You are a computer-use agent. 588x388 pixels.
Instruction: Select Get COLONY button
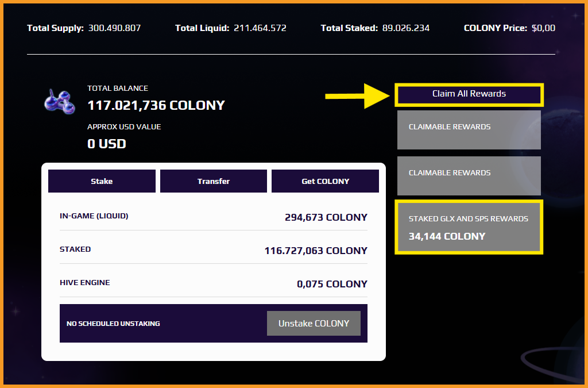(325, 181)
